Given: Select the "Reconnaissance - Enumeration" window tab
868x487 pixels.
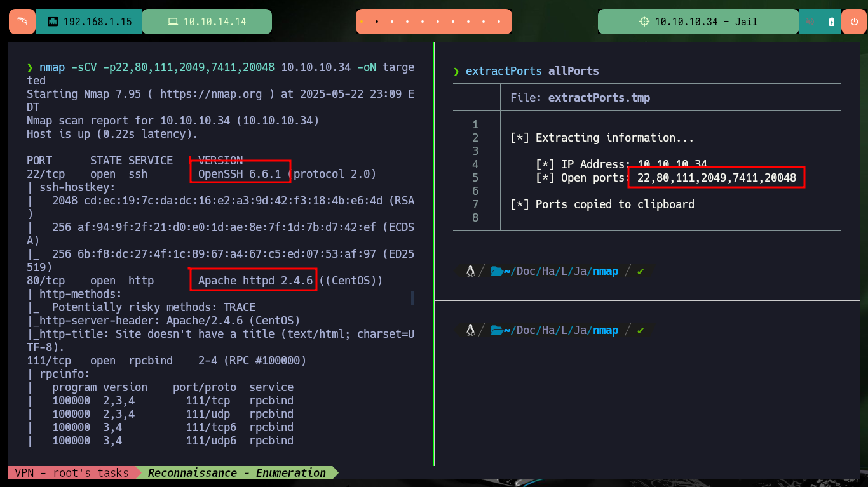Looking at the screenshot, I should pyautogui.click(x=237, y=473).
